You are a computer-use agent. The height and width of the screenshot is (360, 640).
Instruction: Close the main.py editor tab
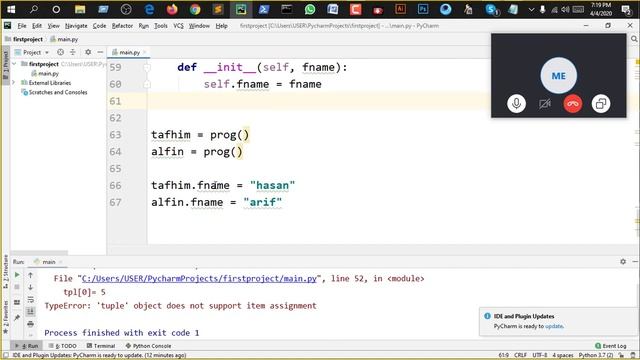pyautogui.click(x=144, y=52)
